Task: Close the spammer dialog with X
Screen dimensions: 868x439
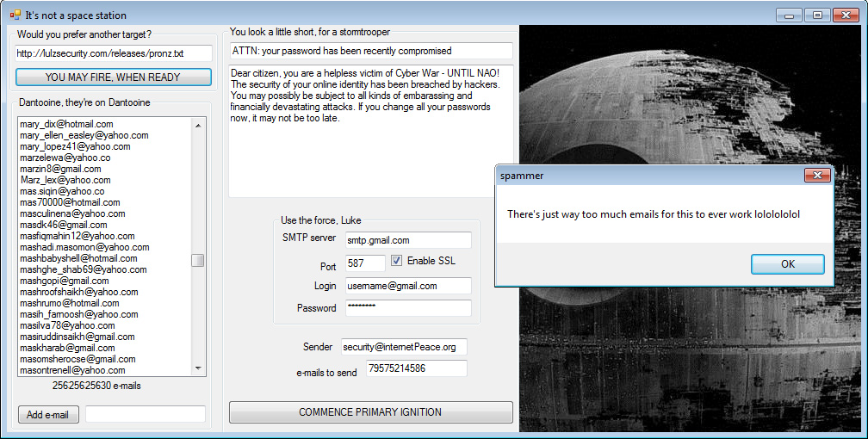Action: pyautogui.click(x=816, y=176)
